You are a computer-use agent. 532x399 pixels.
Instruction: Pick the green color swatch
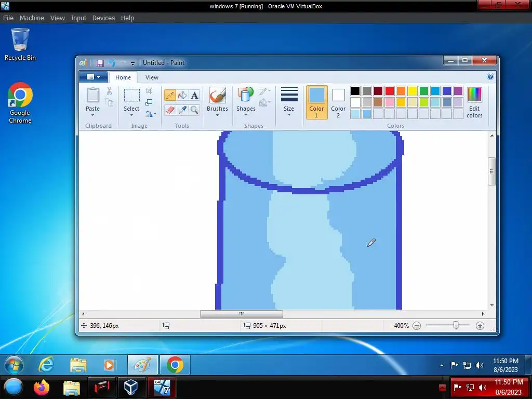pos(424,90)
